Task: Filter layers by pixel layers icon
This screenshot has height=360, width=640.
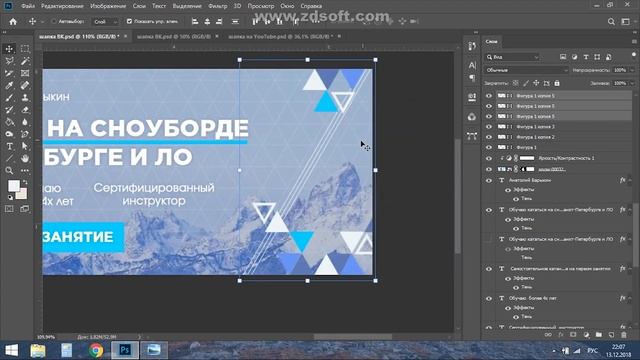Action: click(563, 57)
